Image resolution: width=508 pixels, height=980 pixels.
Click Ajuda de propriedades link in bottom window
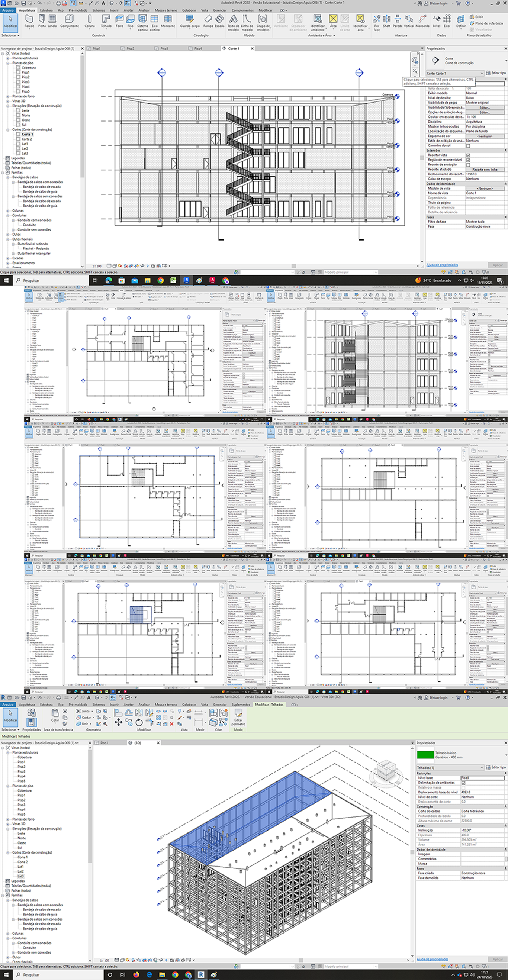coord(432,959)
